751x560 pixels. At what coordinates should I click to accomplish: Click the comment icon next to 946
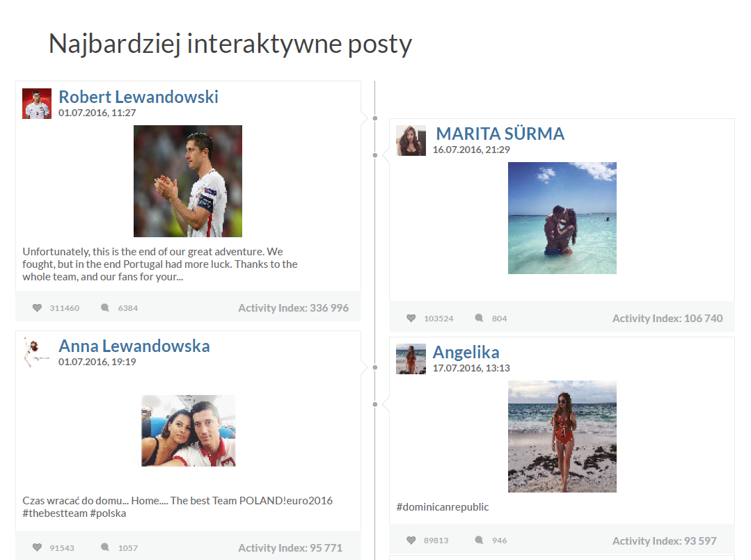(480, 540)
